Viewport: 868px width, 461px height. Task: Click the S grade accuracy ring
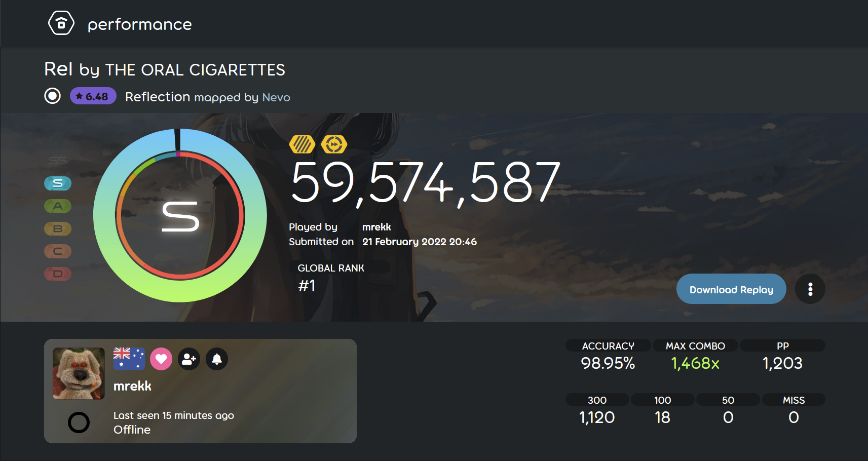[180, 215]
